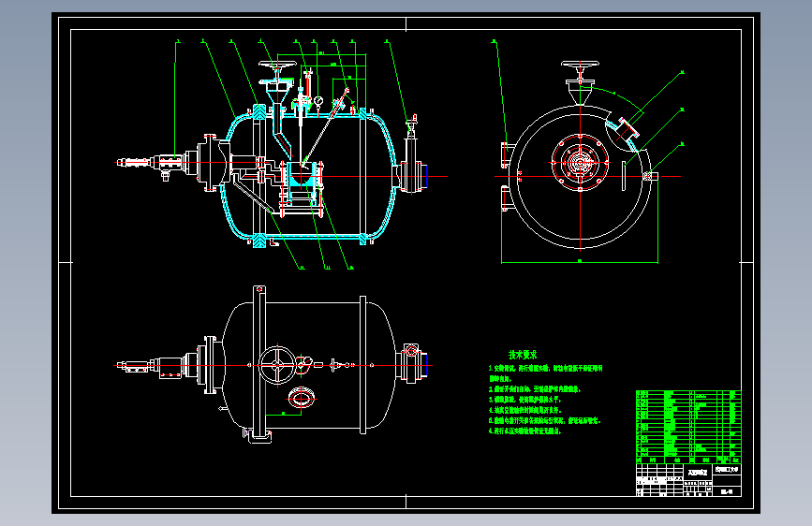Select the last technical requirement text line
Viewport: 812px width, 526px height.
(524, 431)
